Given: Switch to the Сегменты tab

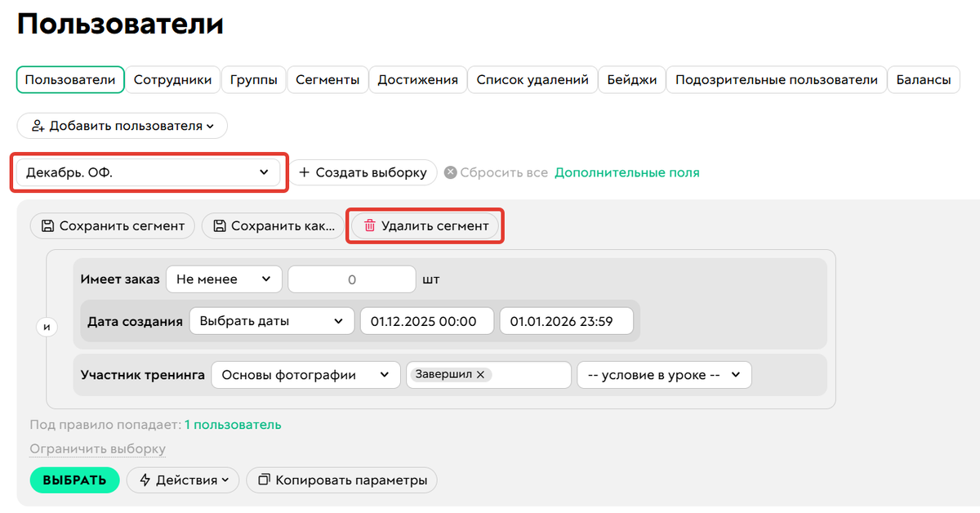Looking at the screenshot, I should tap(327, 79).
